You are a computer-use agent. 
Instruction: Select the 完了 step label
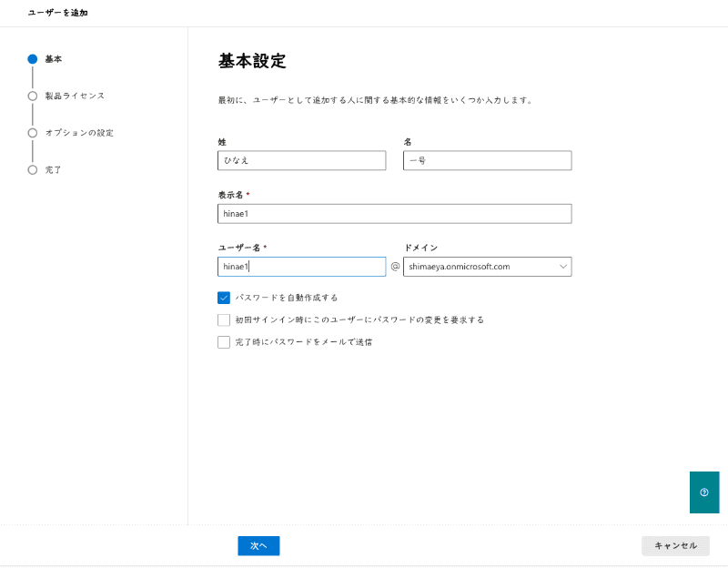click(x=54, y=170)
